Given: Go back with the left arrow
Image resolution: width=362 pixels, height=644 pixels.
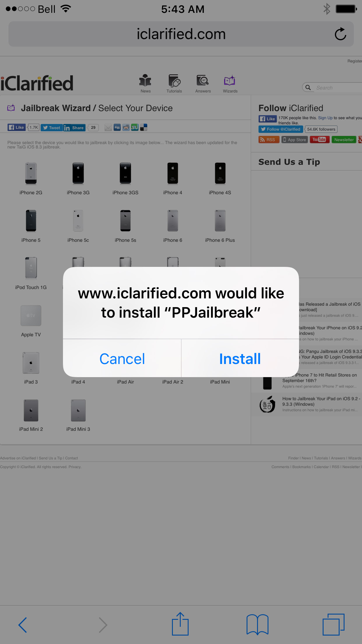Looking at the screenshot, I should point(23,625).
